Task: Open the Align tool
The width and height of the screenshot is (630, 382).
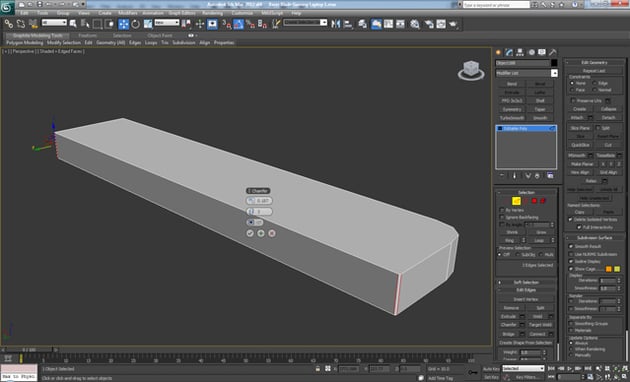Action: [x=348, y=24]
